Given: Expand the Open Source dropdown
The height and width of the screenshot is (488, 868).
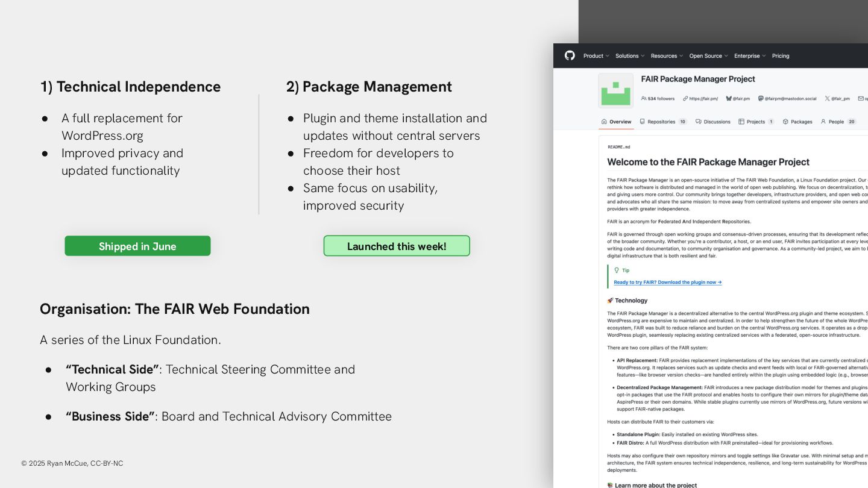Looking at the screenshot, I should pyautogui.click(x=708, y=56).
